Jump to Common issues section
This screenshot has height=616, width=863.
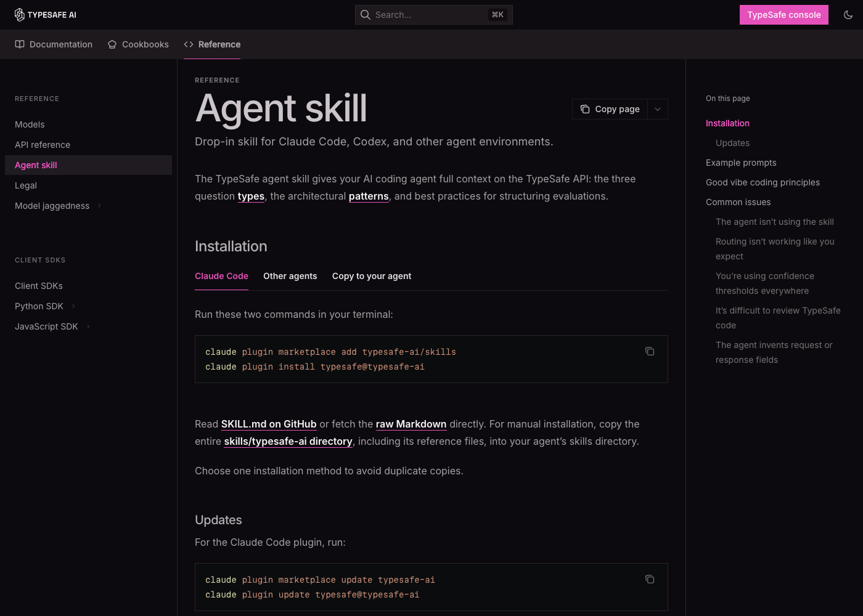738,202
